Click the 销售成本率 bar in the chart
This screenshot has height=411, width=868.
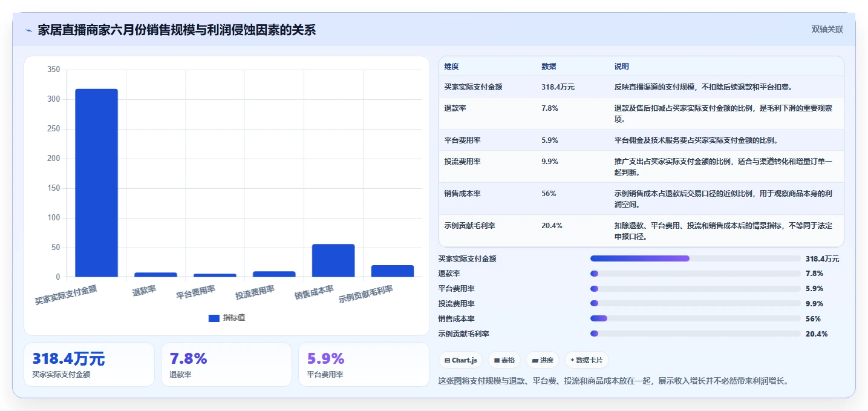[x=333, y=260]
